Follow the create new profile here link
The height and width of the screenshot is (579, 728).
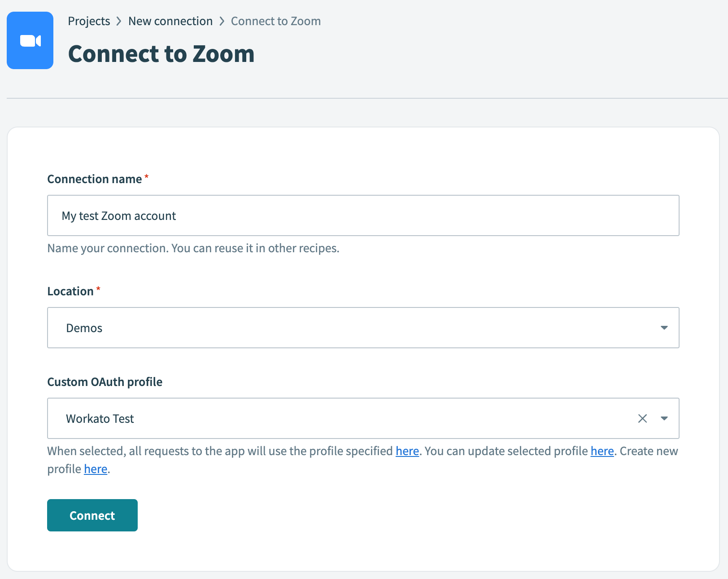95,469
